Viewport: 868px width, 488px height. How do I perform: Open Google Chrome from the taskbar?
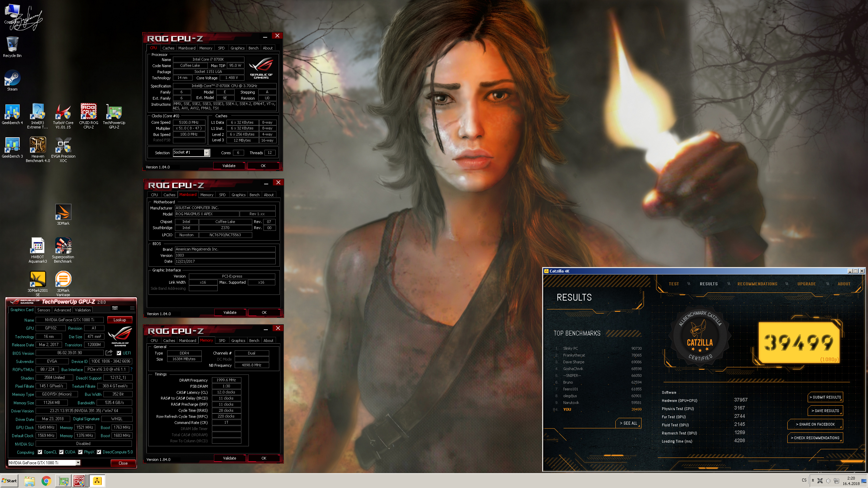[46, 481]
